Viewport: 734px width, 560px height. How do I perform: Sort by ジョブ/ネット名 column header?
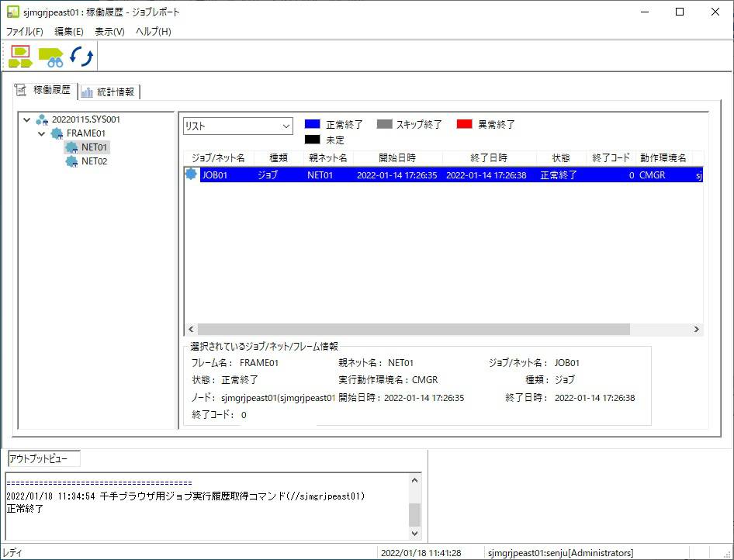pyautogui.click(x=219, y=158)
